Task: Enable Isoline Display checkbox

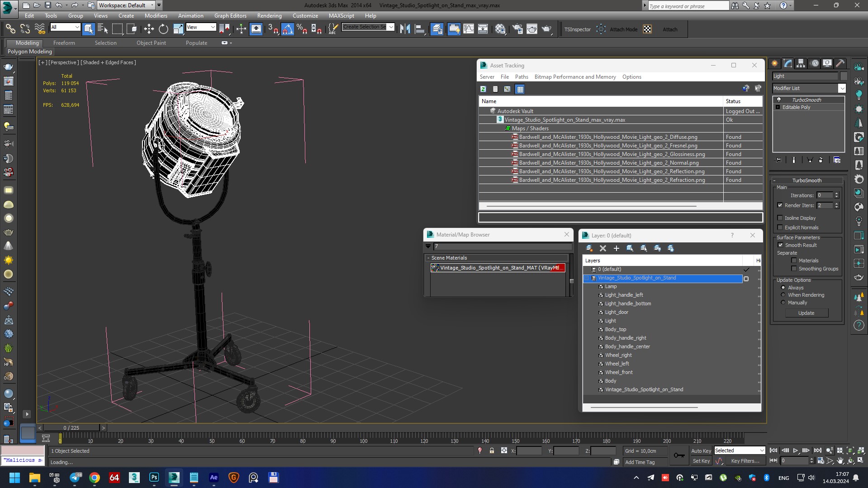Action: (780, 218)
